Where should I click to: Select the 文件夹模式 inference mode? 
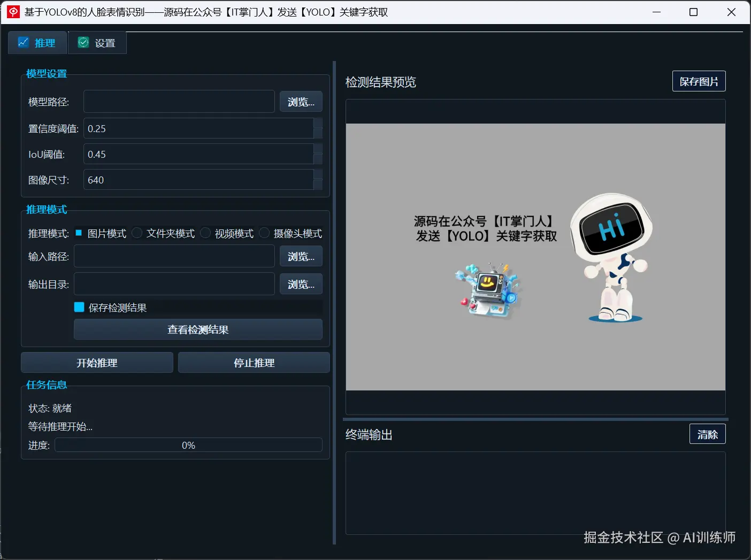pos(137,233)
